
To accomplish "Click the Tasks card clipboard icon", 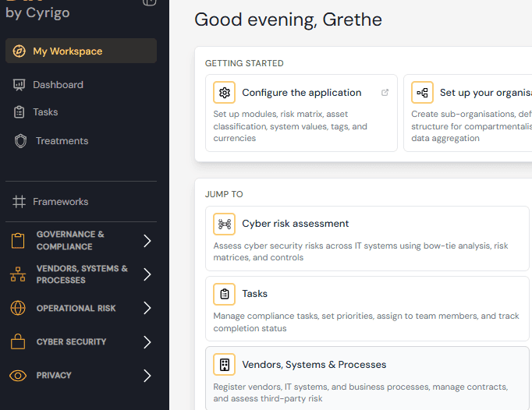I will click(x=225, y=294).
